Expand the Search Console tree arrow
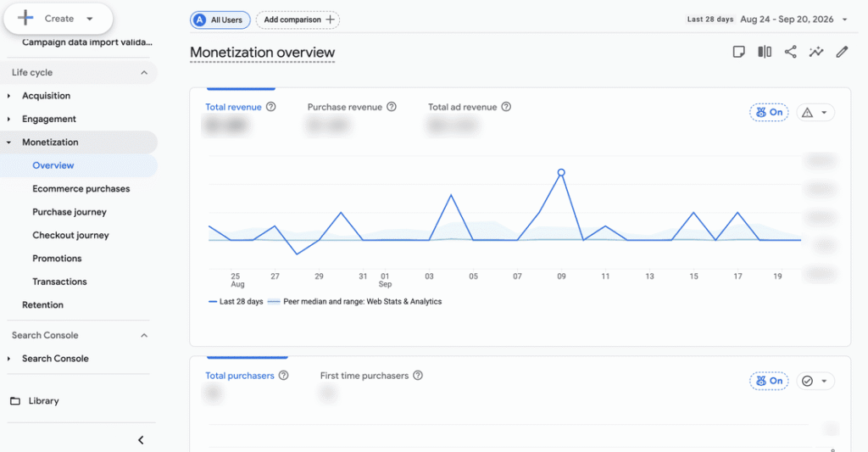 point(8,359)
